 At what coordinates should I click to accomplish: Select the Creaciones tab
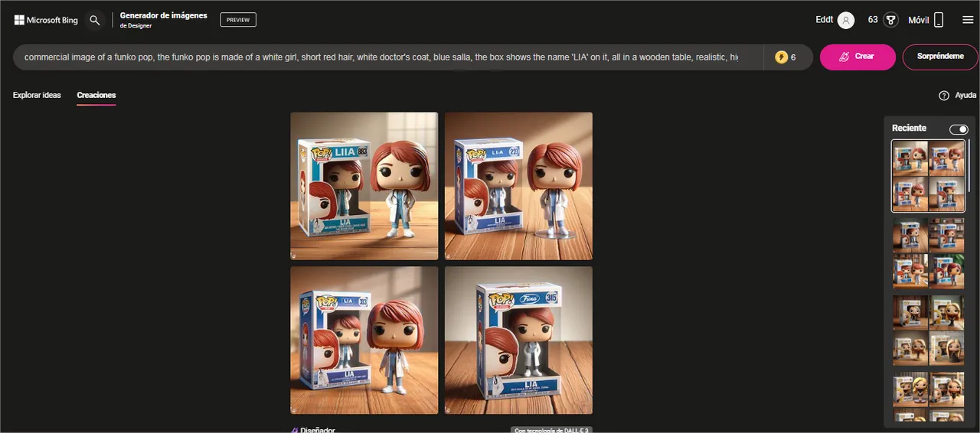[x=96, y=96]
